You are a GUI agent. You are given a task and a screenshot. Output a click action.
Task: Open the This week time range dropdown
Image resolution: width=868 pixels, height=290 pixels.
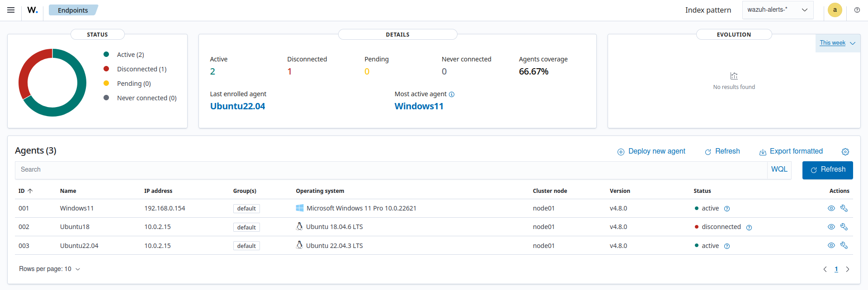click(837, 43)
